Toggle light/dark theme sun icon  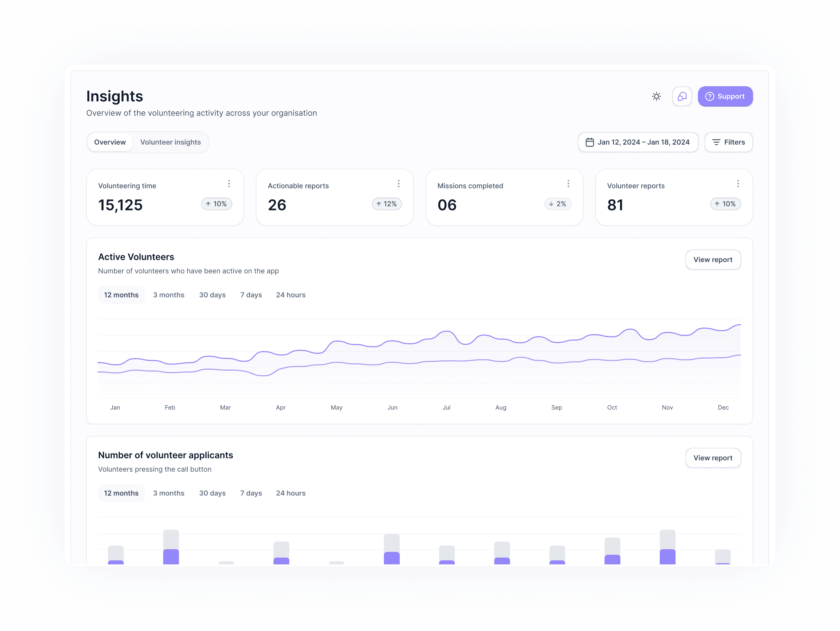point(656,97)
